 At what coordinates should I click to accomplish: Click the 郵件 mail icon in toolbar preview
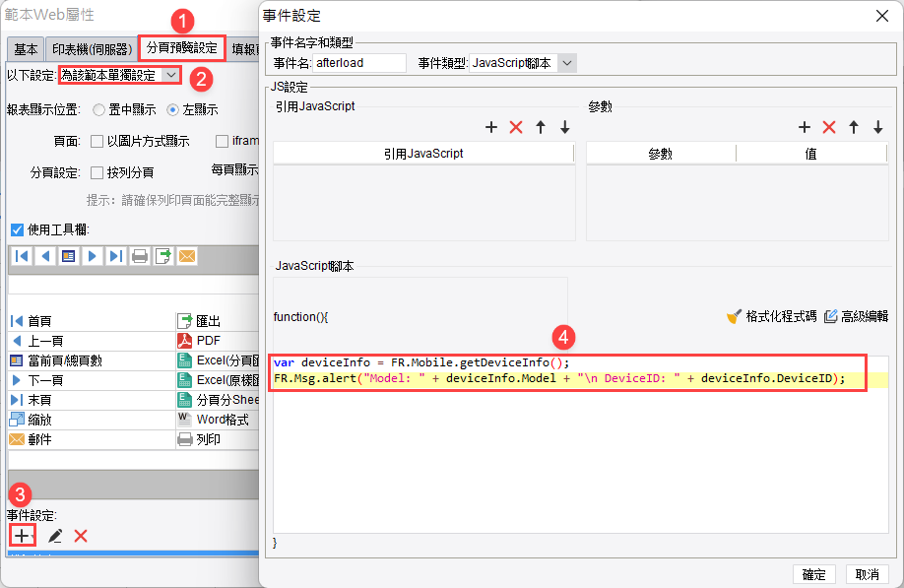tap(17, 439)
